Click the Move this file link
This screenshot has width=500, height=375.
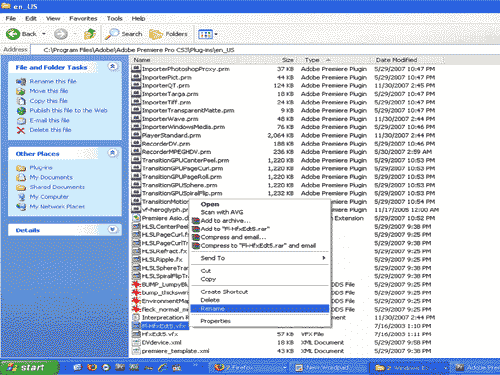pyautogui.click(x=49, y=91)
